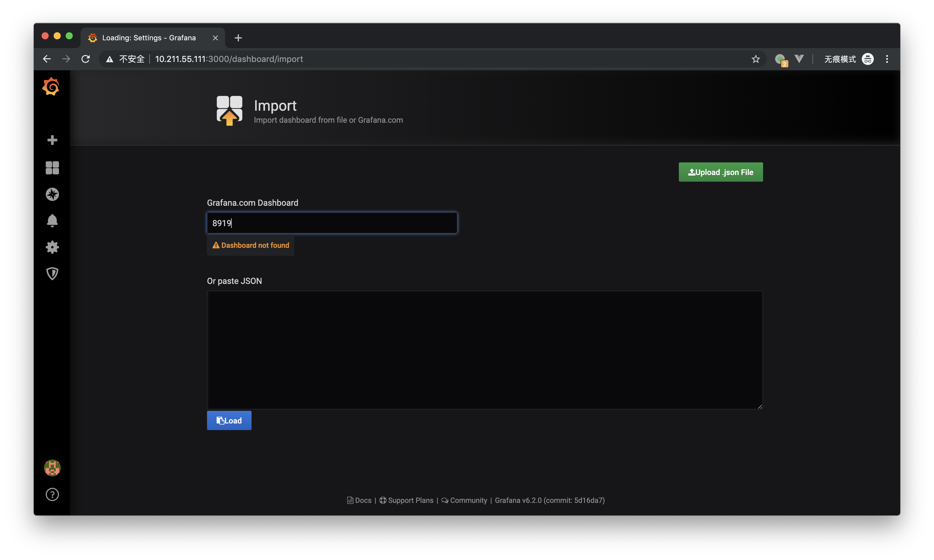934x560 pixels.
Task: Open the Explore compass icon
Action: (52, 194)
